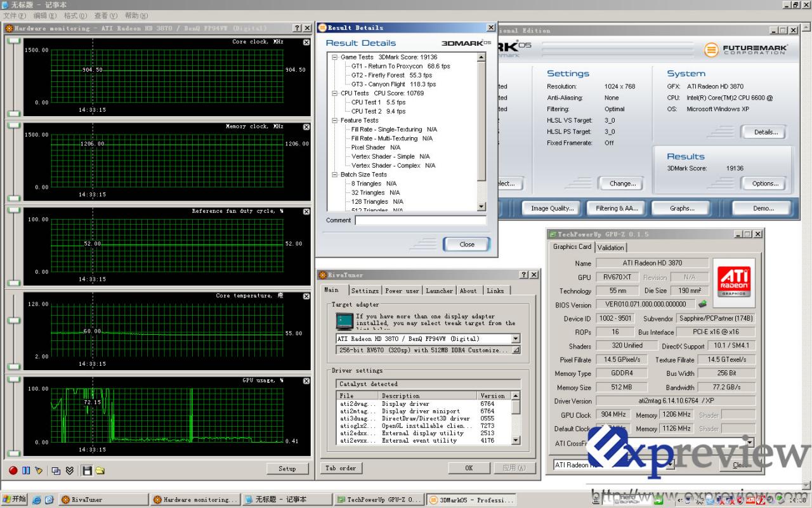This screenshot has width=812, height=508.
Task: Switch to Settings tab in RivaTuner
Action: [x=365, y=291]
